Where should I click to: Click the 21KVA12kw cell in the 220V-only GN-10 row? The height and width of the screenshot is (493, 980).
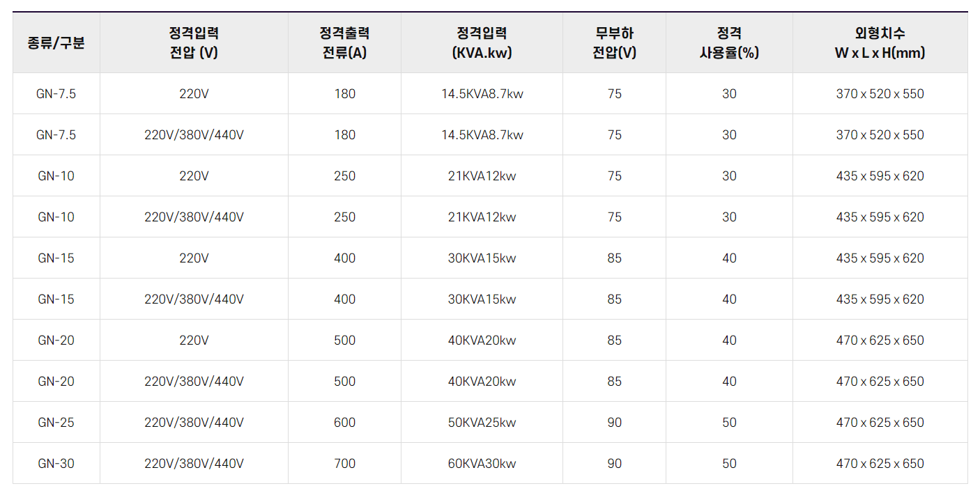(x=482, y=176)
